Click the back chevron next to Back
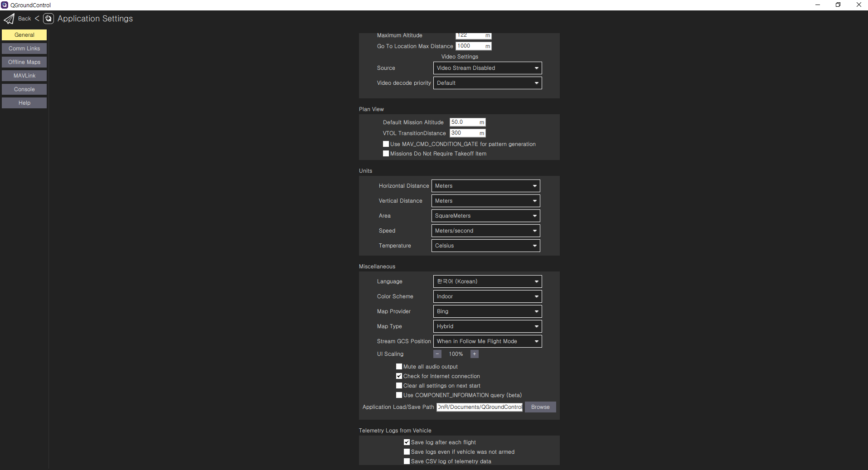 pyautogui.click(x=37, y=19)
